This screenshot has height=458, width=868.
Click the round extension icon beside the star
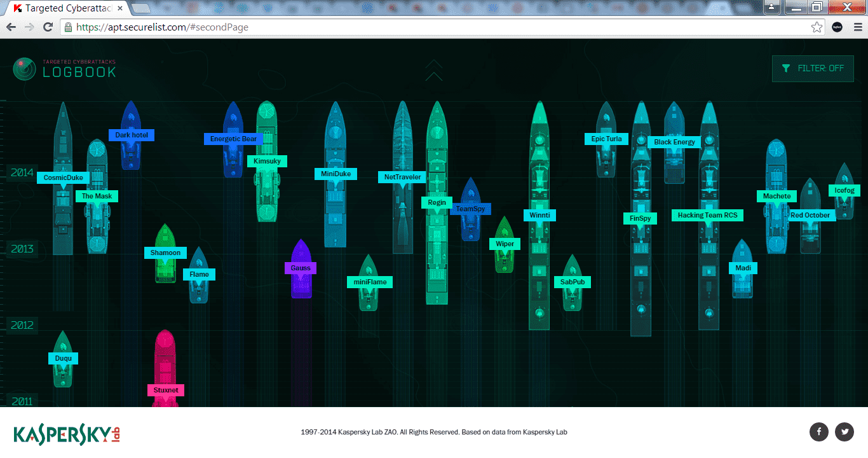(x=837, y=27)
